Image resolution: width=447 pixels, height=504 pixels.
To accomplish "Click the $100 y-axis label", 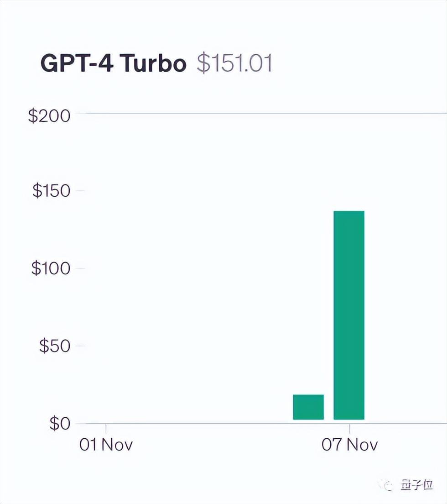I will (51, 268).
